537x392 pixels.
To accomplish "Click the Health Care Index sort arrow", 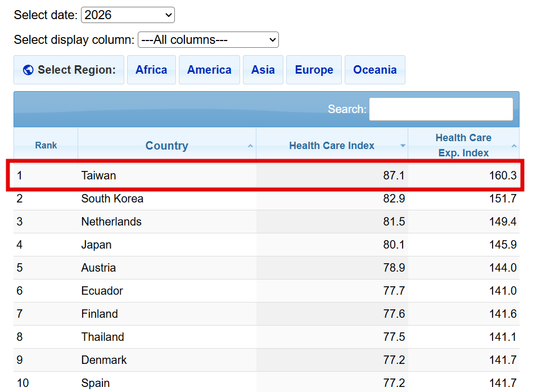I will pos(403,146).
